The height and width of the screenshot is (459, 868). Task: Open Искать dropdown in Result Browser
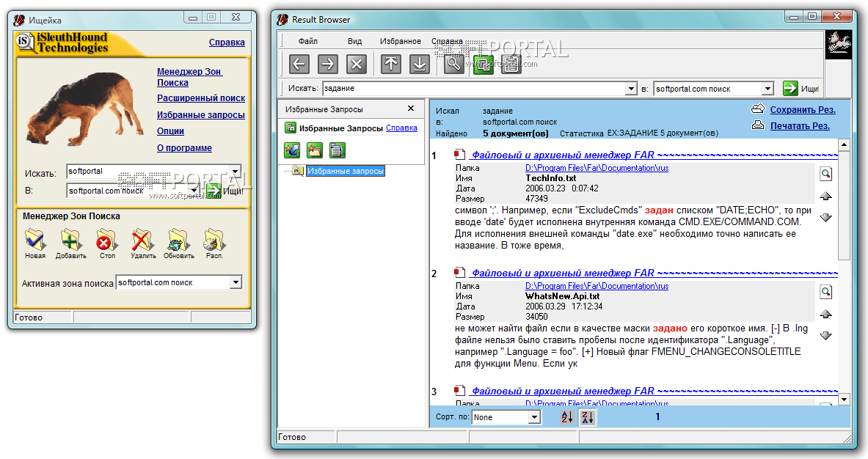(631, 89)
